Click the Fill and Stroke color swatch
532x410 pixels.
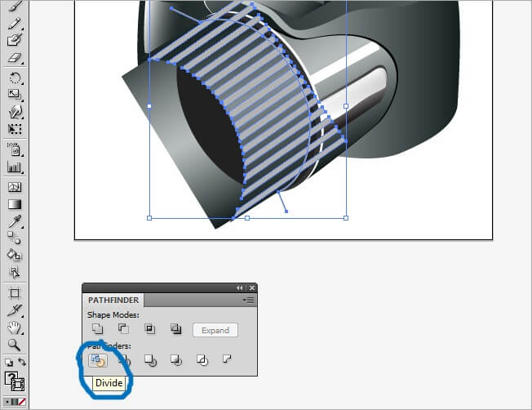coord(15,381)
